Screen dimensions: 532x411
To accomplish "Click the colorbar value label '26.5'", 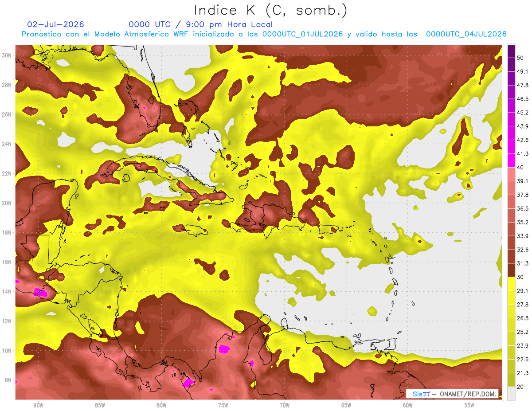I will click(x=523, y=318).
